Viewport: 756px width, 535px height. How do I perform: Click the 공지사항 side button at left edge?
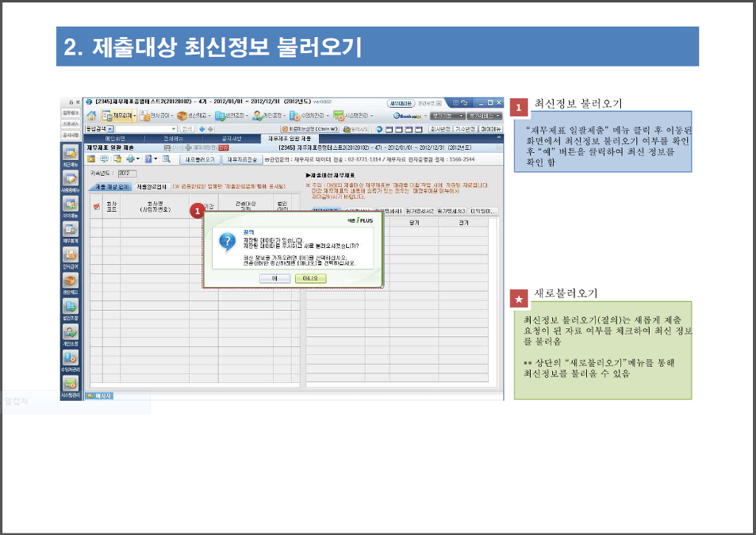pyautogui.click(x=70, y=135)
